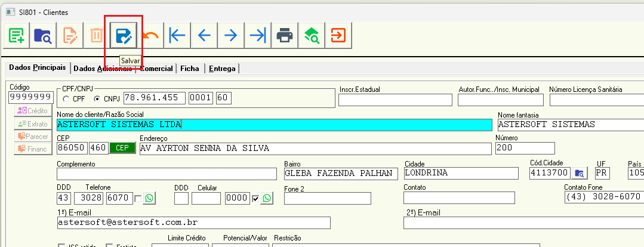The image size is (644, 247).
Task: Toggle the ISS retido checkbox
Action: pyautogui.click(x=61, y=245)
